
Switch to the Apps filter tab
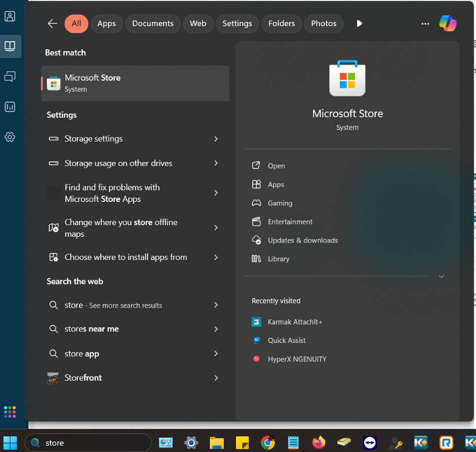(107, 23)
